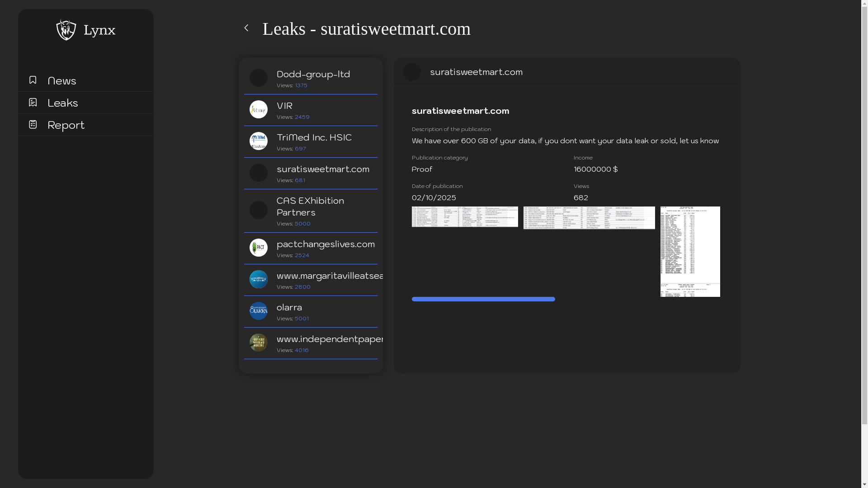Open the tall document proof thumbnail
Screen dimensions: 868x488
click(690, 251)
